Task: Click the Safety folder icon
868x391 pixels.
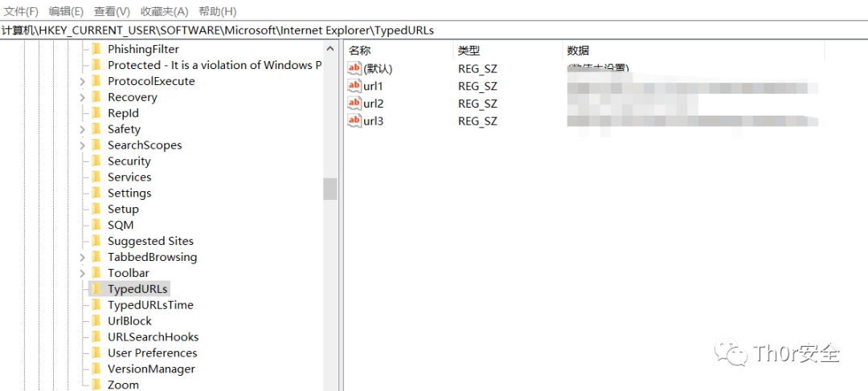Action: coord(96,128)
